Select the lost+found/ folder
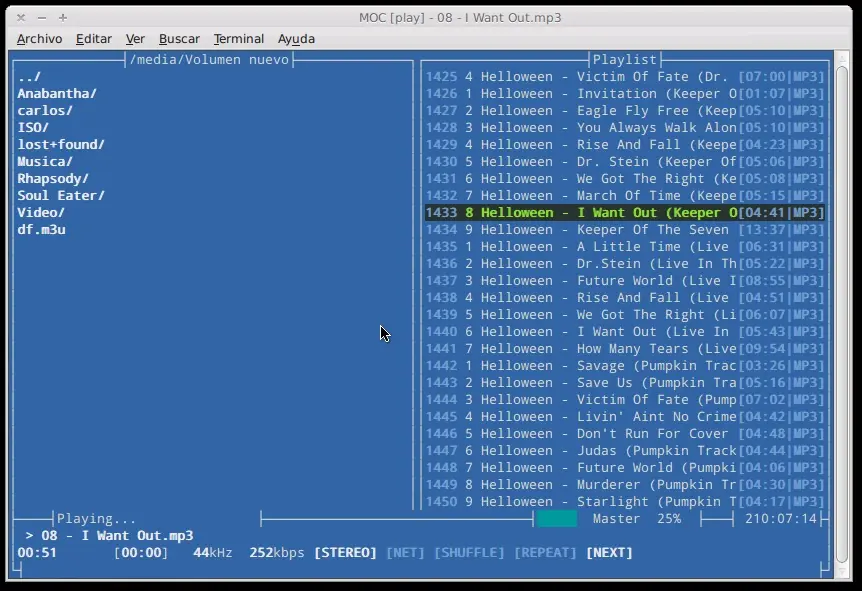Screen dimensions: 862x591 (61, 145)
